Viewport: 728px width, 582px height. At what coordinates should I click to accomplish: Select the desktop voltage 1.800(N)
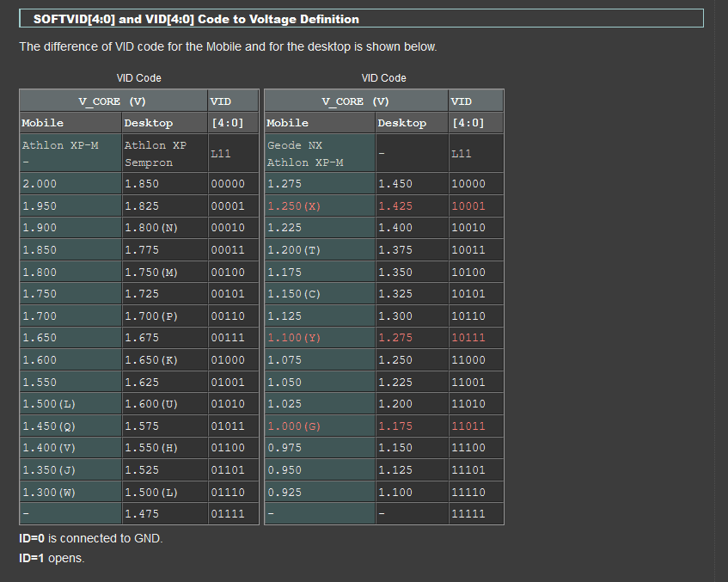[151, 228]
